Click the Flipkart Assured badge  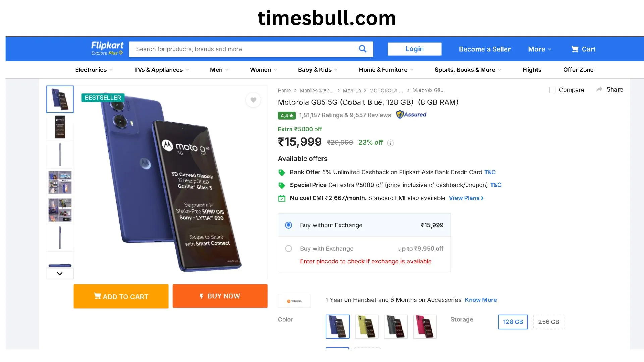pos(411,115)
